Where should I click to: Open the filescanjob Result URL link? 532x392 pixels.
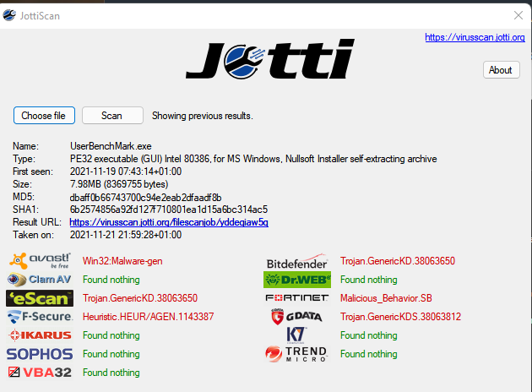click(169, 222)
